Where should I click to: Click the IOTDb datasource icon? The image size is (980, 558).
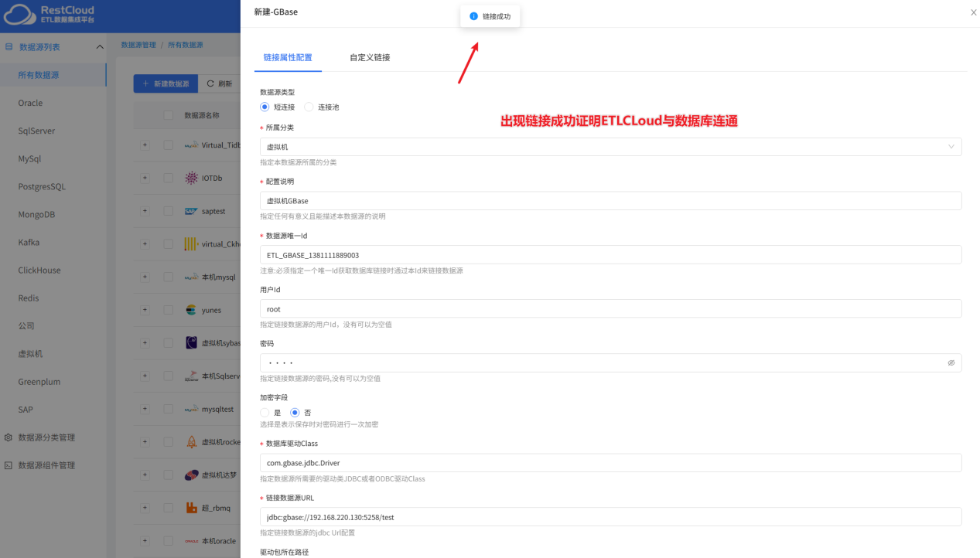tap(190, 178)
